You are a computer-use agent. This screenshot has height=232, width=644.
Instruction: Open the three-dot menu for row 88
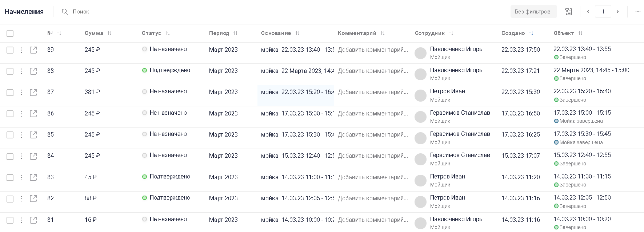coord(21,71)
